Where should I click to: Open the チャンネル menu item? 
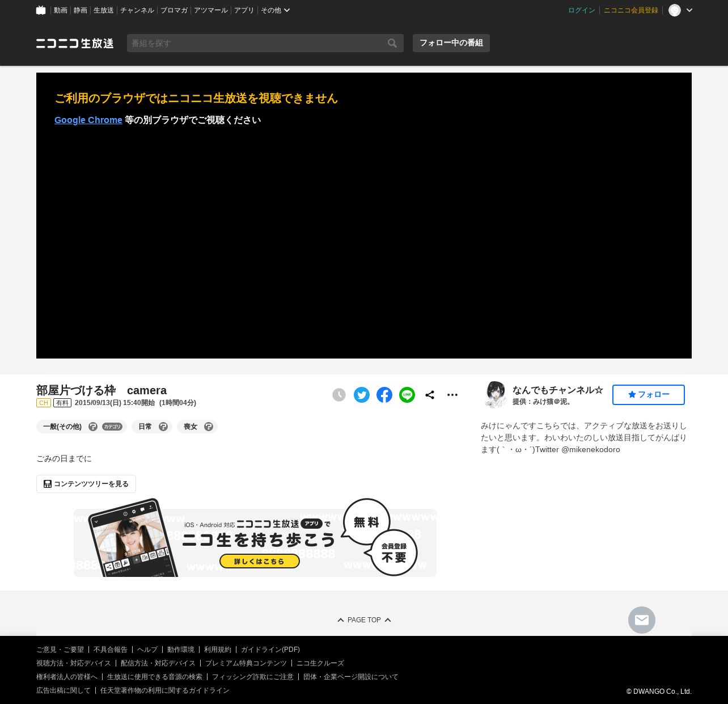coord(137,10)
